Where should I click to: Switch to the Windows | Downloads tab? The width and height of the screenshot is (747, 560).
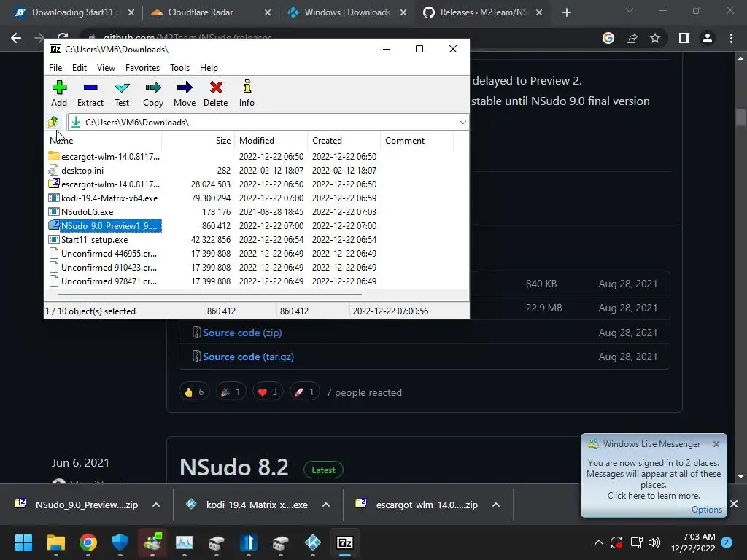[x=347, y=12]
